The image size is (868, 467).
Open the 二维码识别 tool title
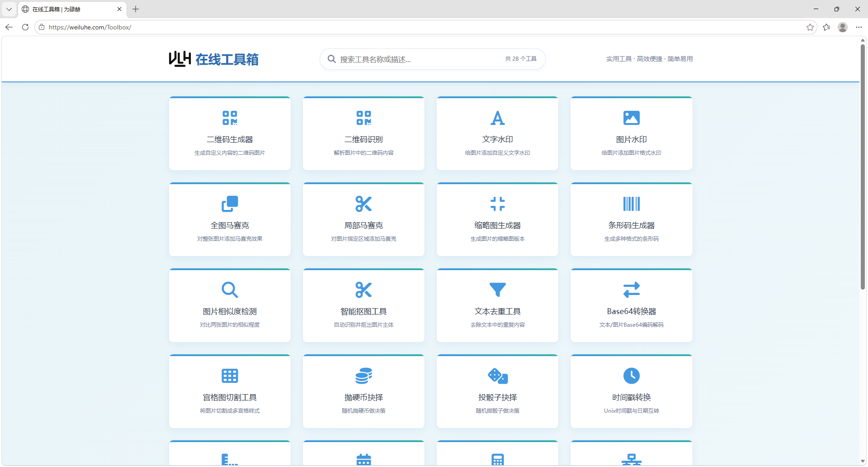[x=363, y=139]
